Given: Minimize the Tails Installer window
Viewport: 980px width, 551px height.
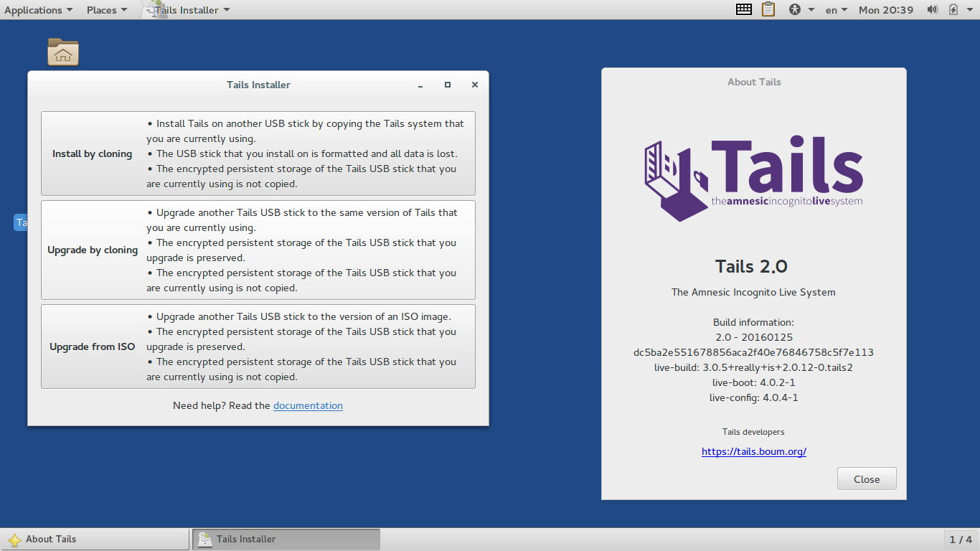Looking at the screenshot, I should (420, 85).
